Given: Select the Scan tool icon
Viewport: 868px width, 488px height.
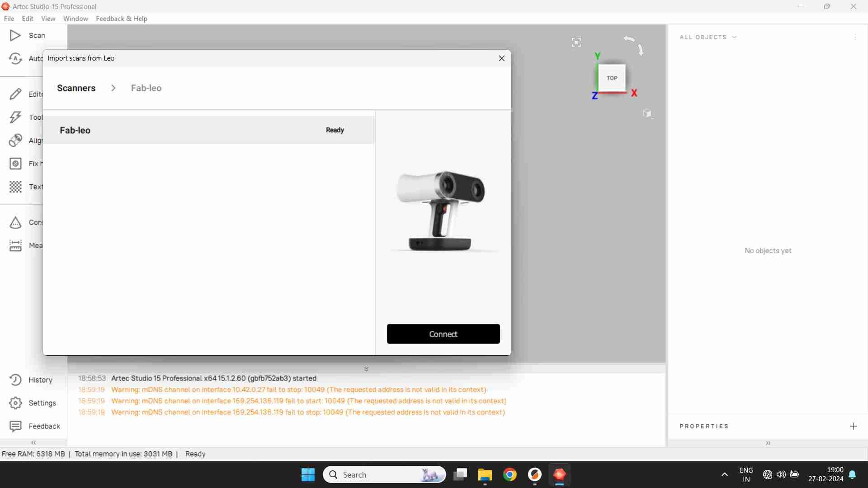Looking at the screenshot, I should [x=15, y=35].
